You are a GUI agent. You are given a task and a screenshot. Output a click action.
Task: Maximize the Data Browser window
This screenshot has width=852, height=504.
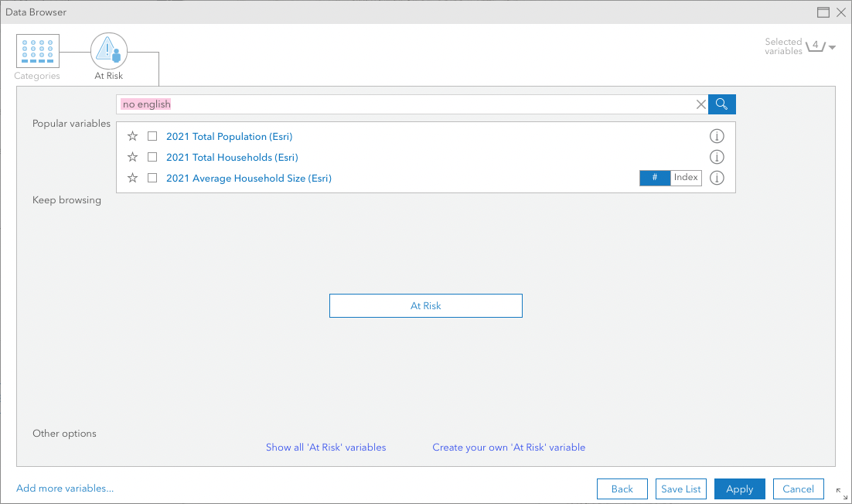click(x=823, y=12)
